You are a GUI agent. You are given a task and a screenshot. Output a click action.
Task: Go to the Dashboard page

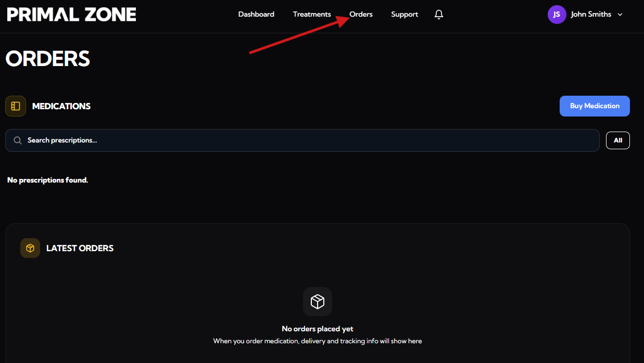(256, 15)
